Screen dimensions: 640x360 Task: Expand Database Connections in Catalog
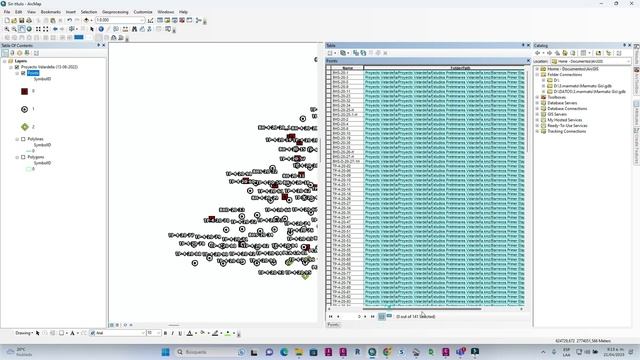538,109
